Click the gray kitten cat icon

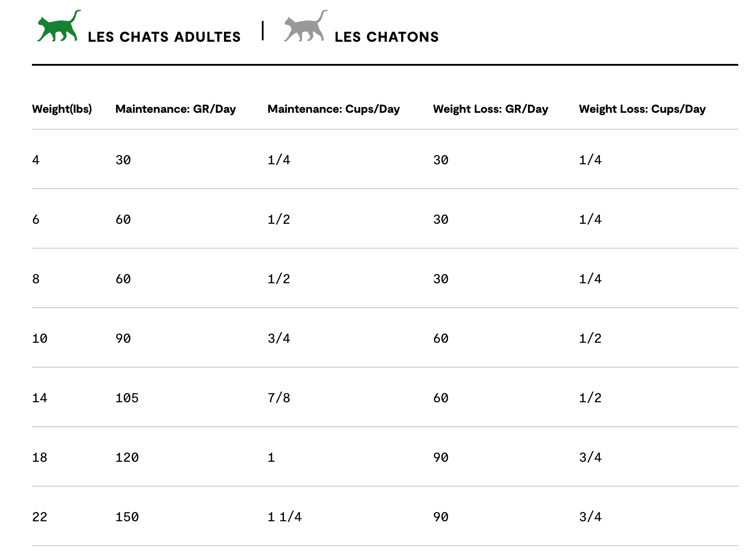point(306,26)
